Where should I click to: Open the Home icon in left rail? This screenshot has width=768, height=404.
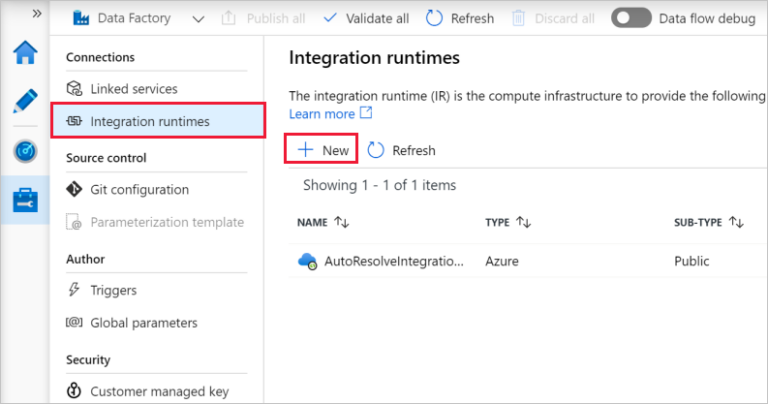pos(24,53)
